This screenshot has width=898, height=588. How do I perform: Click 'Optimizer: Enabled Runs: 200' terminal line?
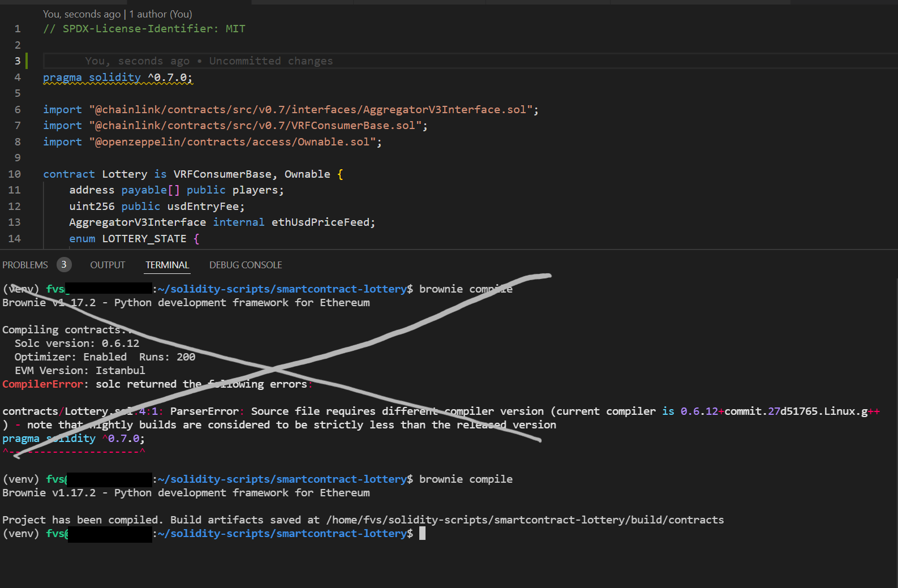tap(105, 357)
